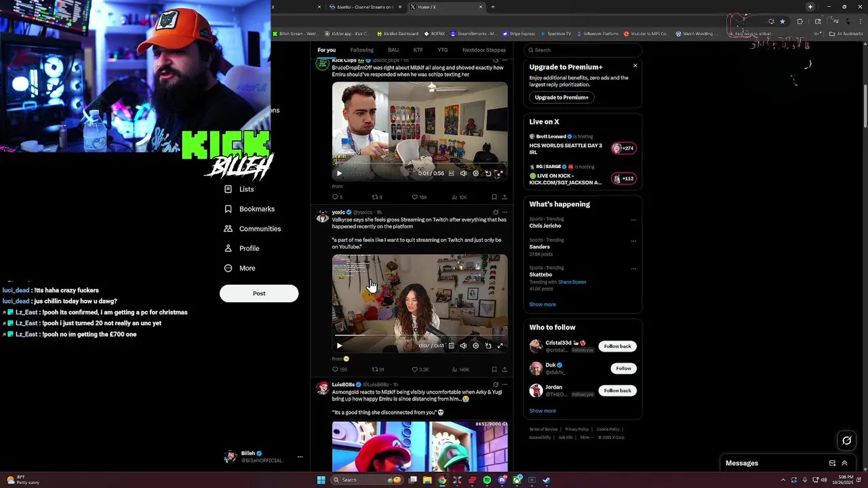Open more options for Chris Jericho trend

click(x=633, y=220)
